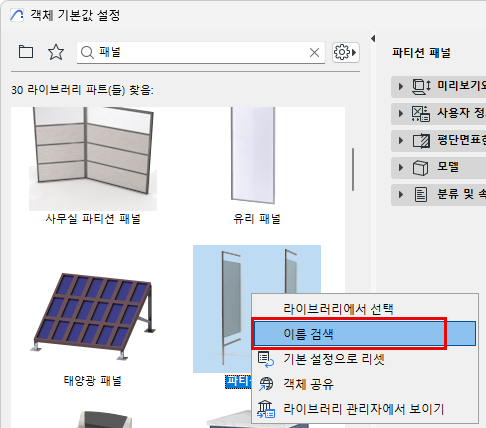Click the magnifier search icon
The height and width of the screenshot is (428, 486).
click(x=87, y=52)
